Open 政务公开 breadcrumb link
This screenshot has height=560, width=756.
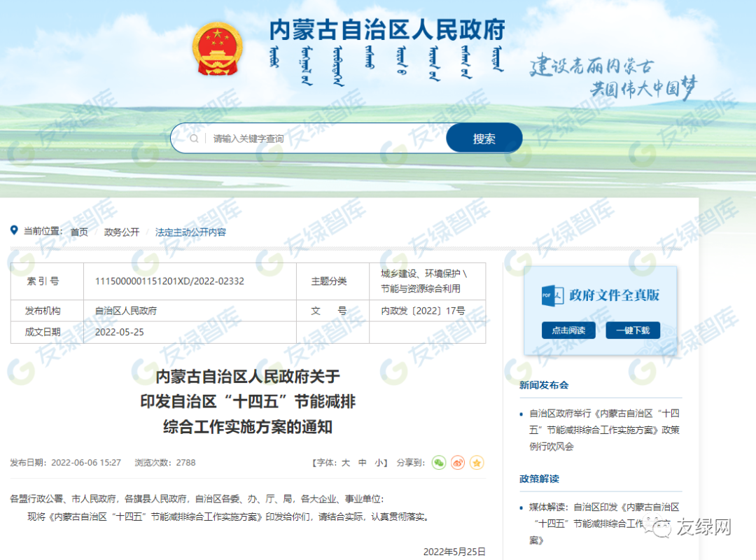click(122, 232)
